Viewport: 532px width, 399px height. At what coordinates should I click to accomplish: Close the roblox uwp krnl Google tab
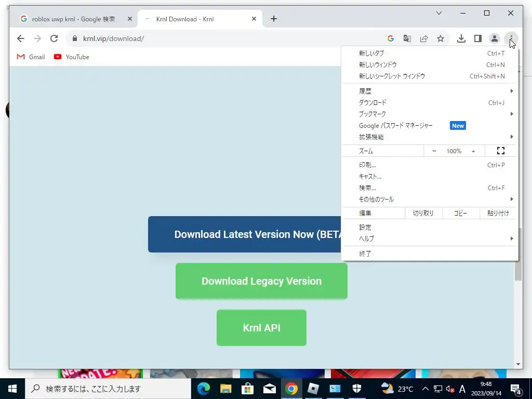point(129,19)
